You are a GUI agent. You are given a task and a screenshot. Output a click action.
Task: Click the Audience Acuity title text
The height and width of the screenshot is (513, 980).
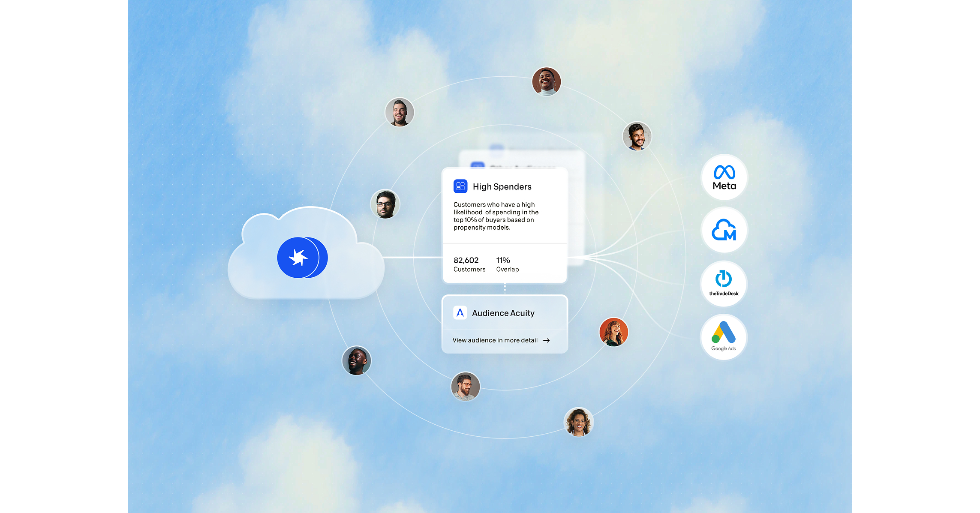[503, 313]
